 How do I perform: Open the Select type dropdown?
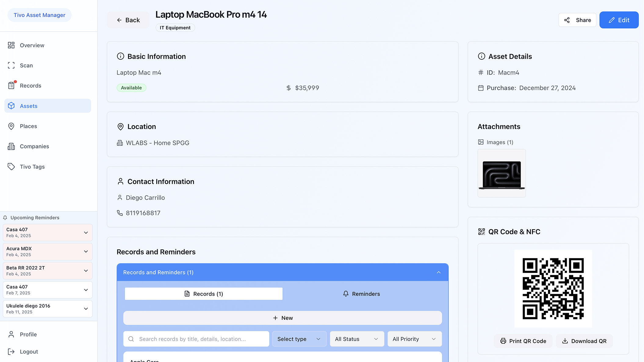(299, 339)
